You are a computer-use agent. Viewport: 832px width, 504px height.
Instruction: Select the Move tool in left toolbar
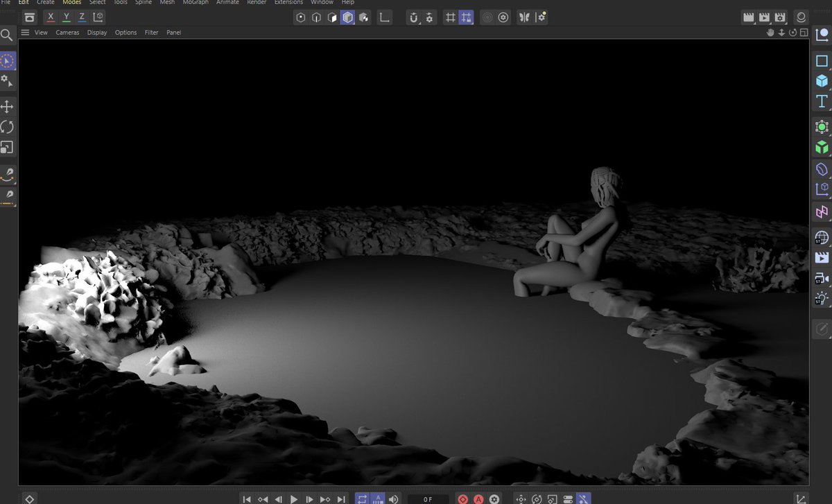7,106
